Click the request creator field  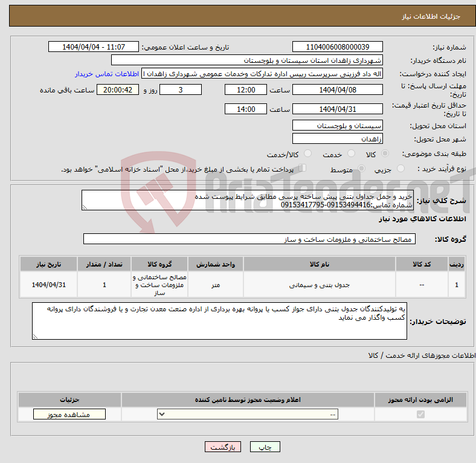(262, 74)
